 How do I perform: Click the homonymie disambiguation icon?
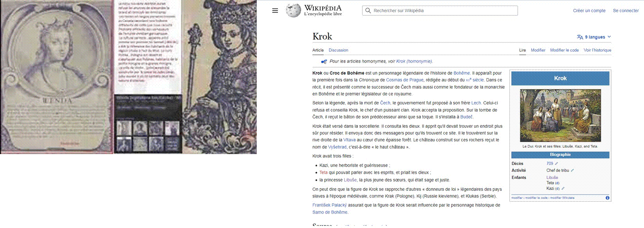click(324, 61)
